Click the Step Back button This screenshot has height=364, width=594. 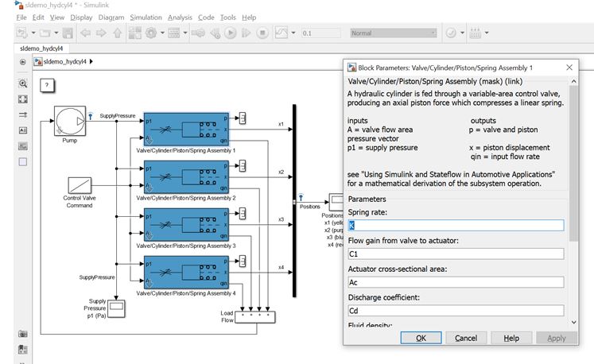(215, 33)
